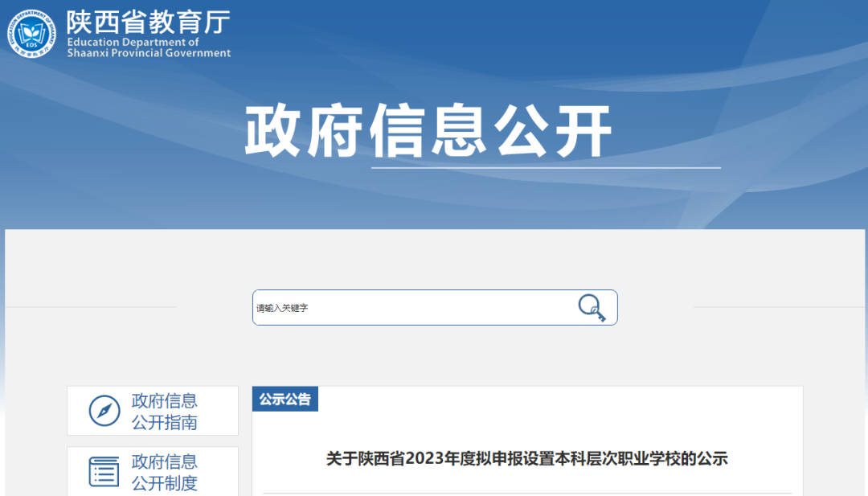Screen dimensions: 868x496
Task: Click the large 政府信息公开 banner heading
Action: click(428, 131)
